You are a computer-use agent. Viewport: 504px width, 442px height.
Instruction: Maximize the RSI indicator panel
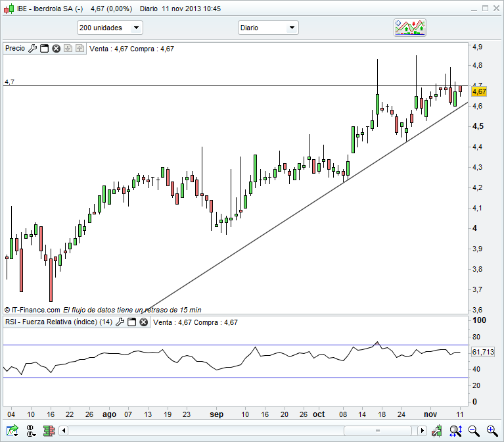[131, 322]
